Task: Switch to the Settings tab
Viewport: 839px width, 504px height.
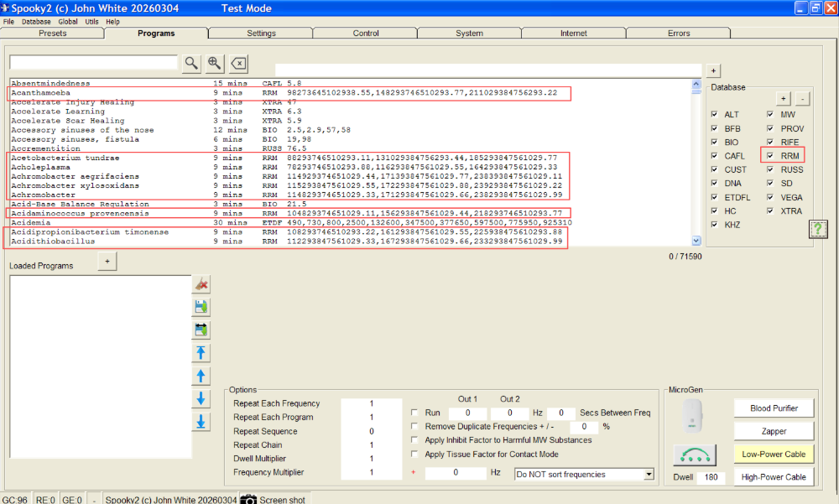Action: pyautogui.click(x=261, y=34)
